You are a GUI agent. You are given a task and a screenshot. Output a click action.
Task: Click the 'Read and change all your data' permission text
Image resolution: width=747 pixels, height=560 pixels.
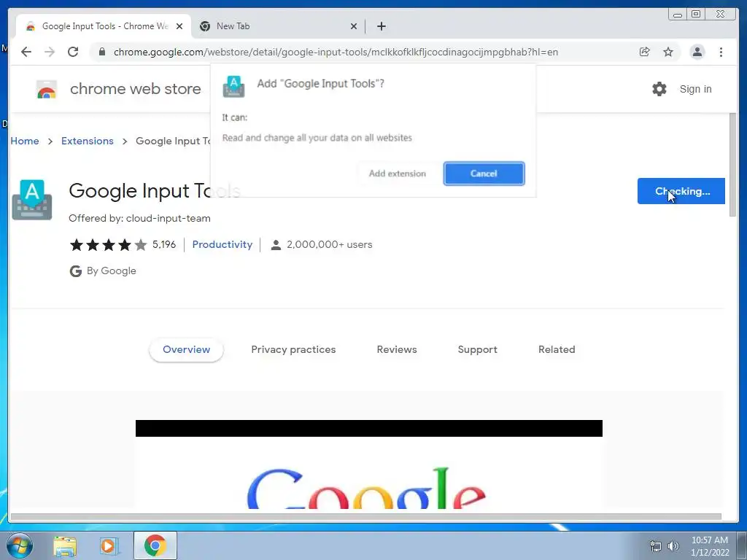317,138
